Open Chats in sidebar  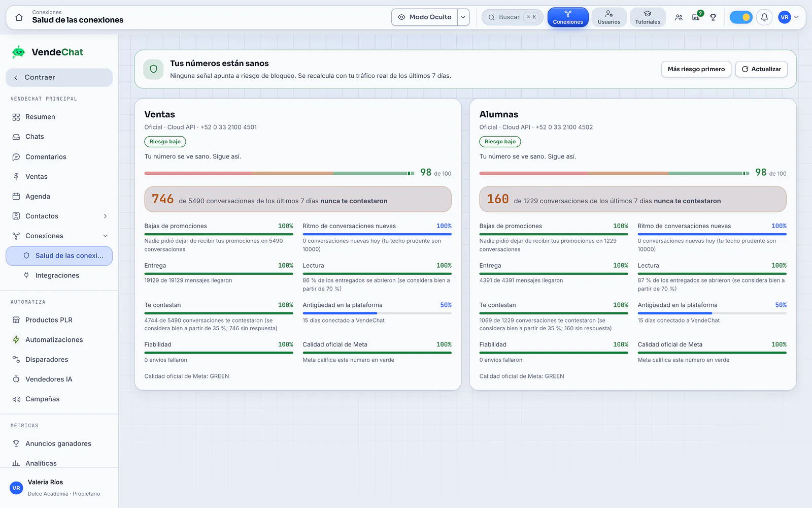point(59,137)
